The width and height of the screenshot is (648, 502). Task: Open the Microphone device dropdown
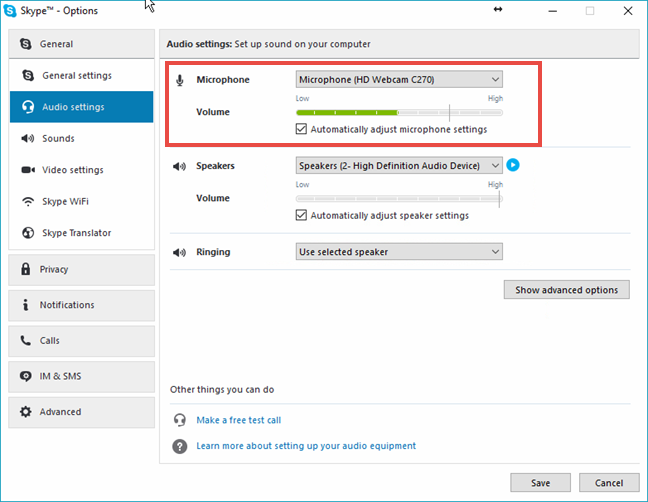click(x=399, y=79)
